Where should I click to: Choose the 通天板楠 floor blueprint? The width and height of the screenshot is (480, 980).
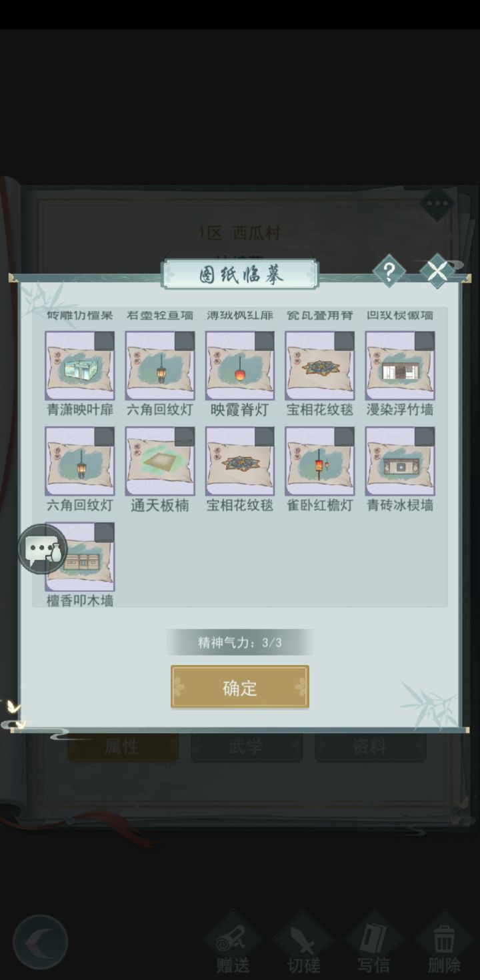tap(160, 462)
